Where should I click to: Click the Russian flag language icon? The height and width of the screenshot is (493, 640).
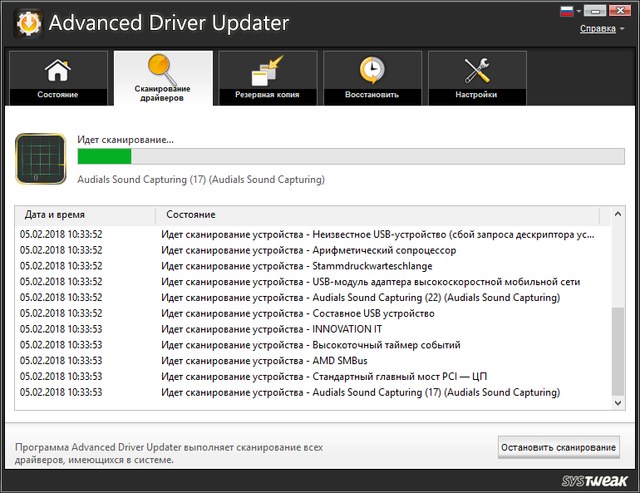coord(567,11)
